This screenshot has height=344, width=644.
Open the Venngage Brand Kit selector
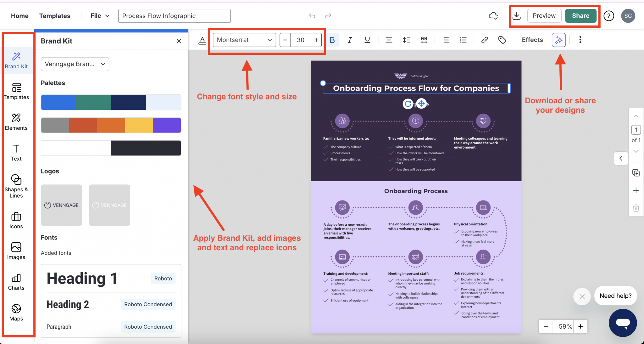pos(75,64)
